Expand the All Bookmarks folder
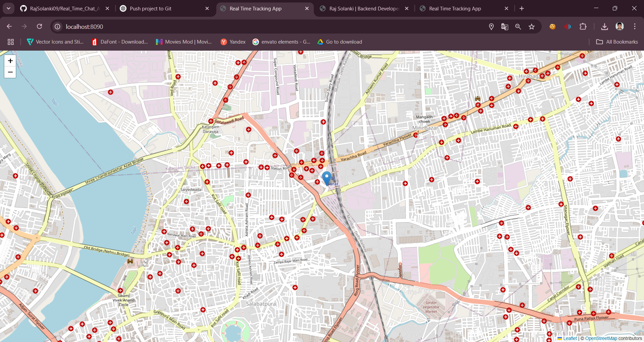Screen dimensions: 644x342 tap(616, 42)
